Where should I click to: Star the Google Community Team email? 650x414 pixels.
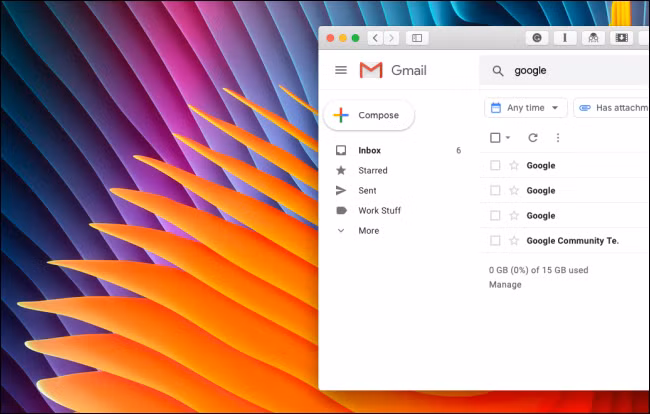(x=514, y=240)
